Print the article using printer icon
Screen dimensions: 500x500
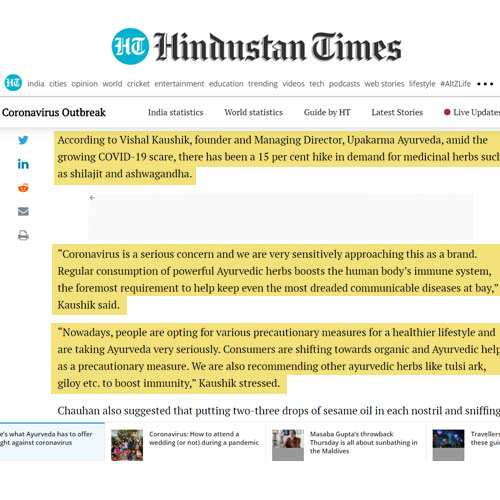click(x=23, y=235)
